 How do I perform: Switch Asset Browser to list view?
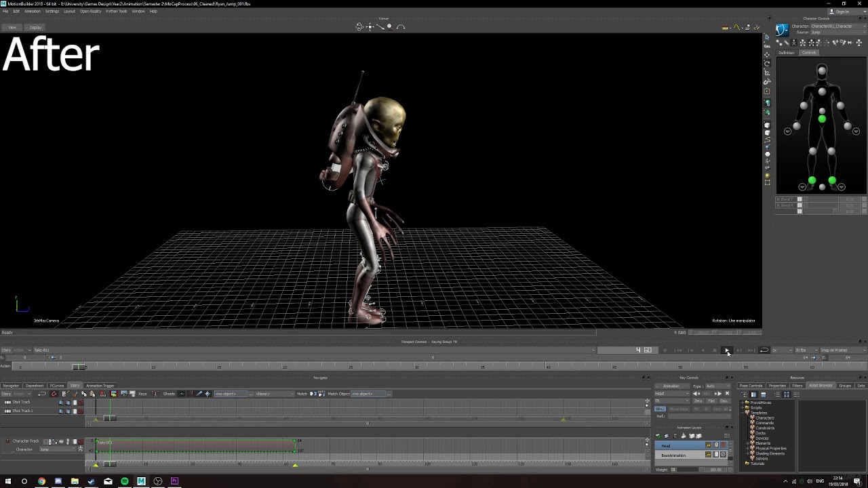point(776,394)
